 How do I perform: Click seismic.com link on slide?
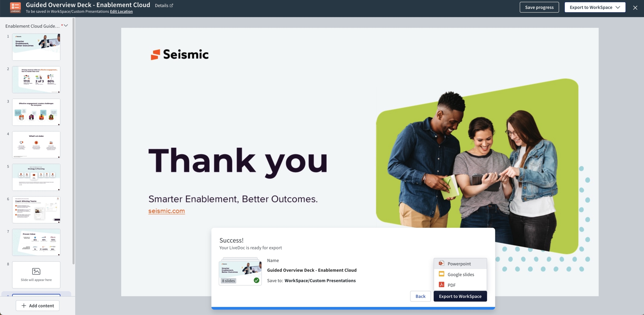[167, 211]
